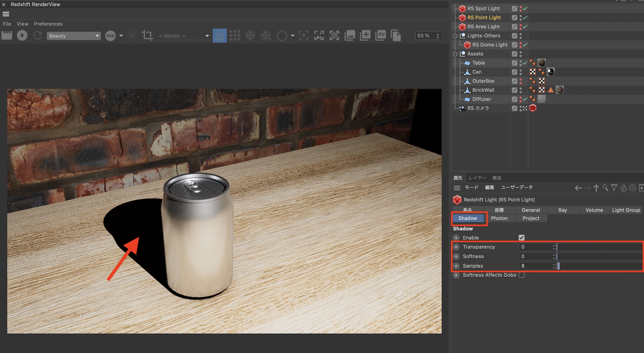Activate the crop region tool
The width and height of the screenshot is (644, 353).
147,35
